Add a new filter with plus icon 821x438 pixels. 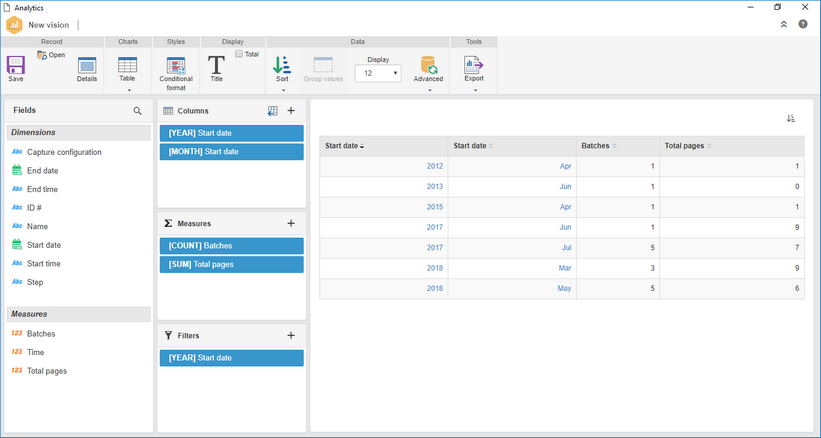pos(291,335)
